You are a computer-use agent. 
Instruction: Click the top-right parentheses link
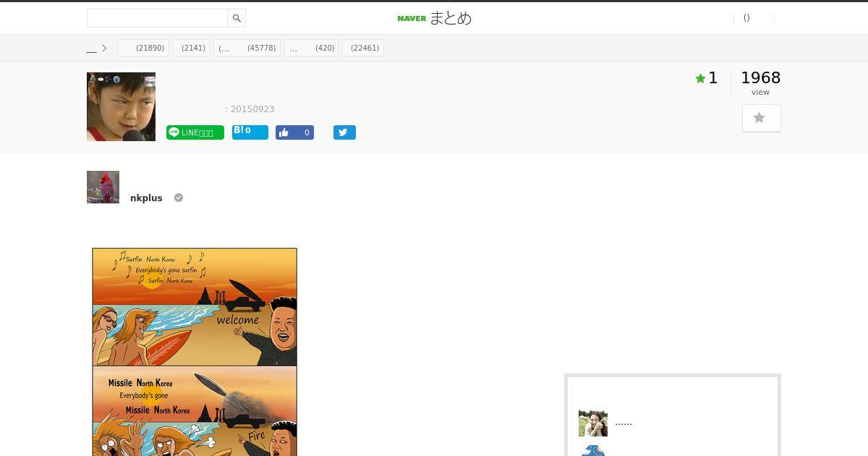tap(746, 18)
